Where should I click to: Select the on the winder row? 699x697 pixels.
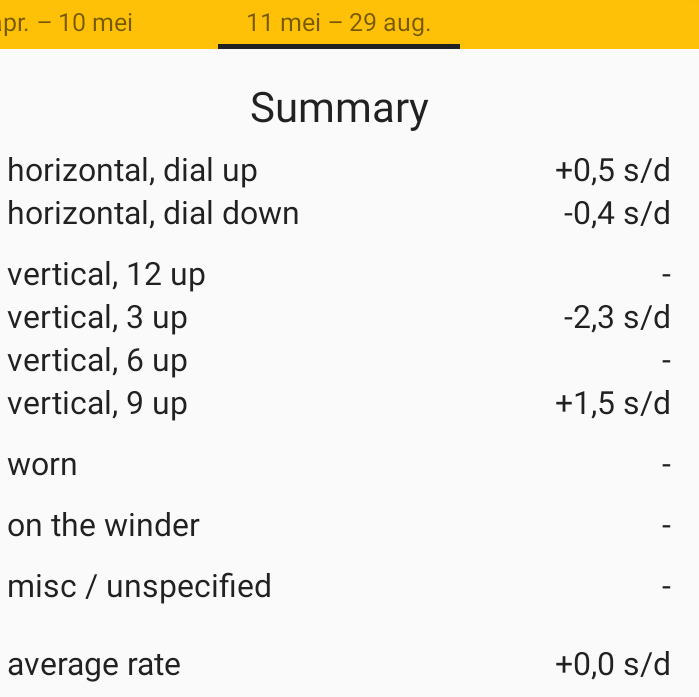coord(103,526)
